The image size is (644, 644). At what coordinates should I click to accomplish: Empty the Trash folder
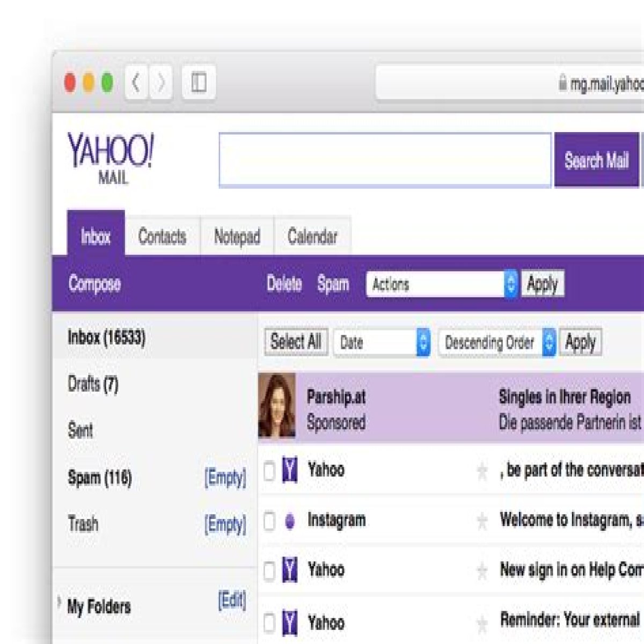[225, 524]
